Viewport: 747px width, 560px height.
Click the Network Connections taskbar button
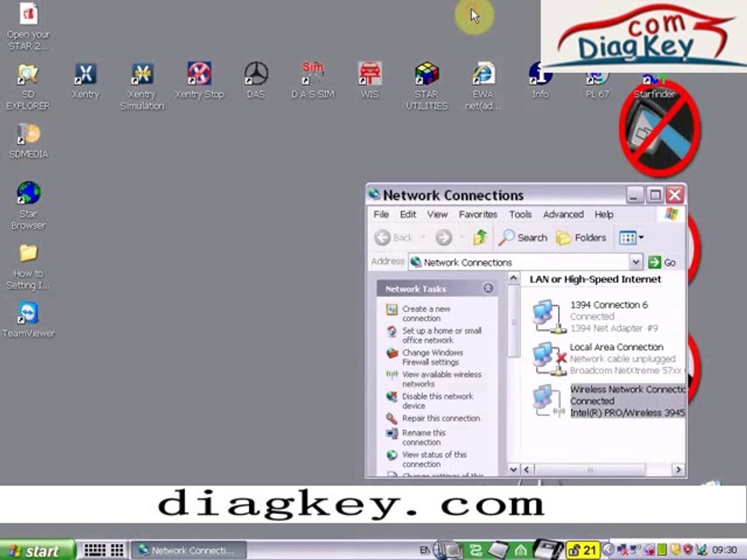coord(189,551)
